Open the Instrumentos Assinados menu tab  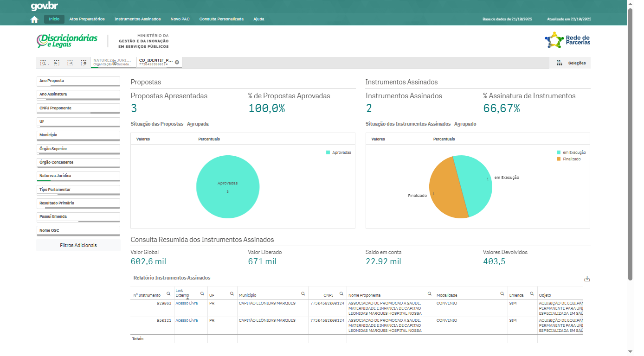(137, 19)
